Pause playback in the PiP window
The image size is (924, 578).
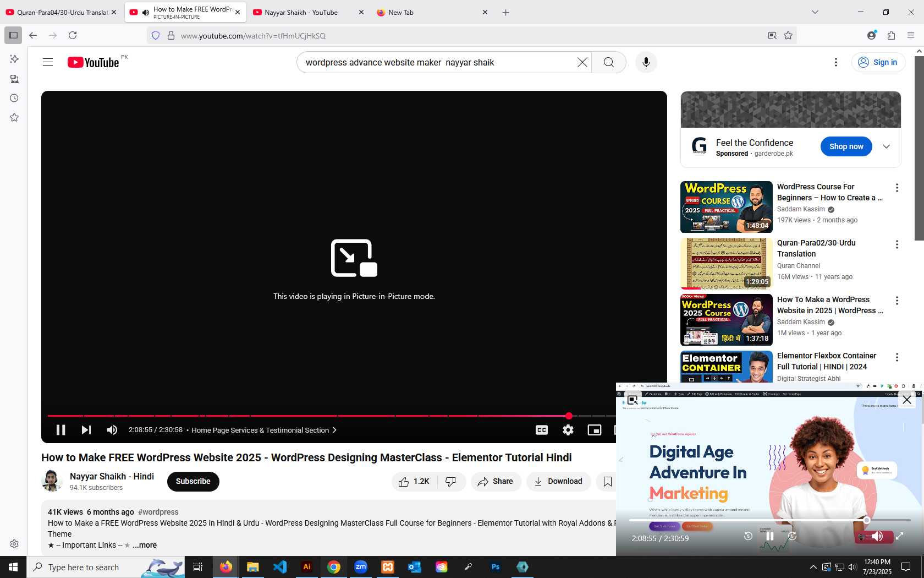pos(770,536)
